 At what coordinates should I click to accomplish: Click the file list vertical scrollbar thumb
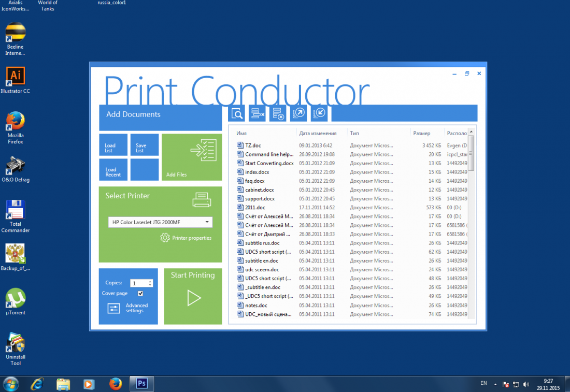[471, 153]
